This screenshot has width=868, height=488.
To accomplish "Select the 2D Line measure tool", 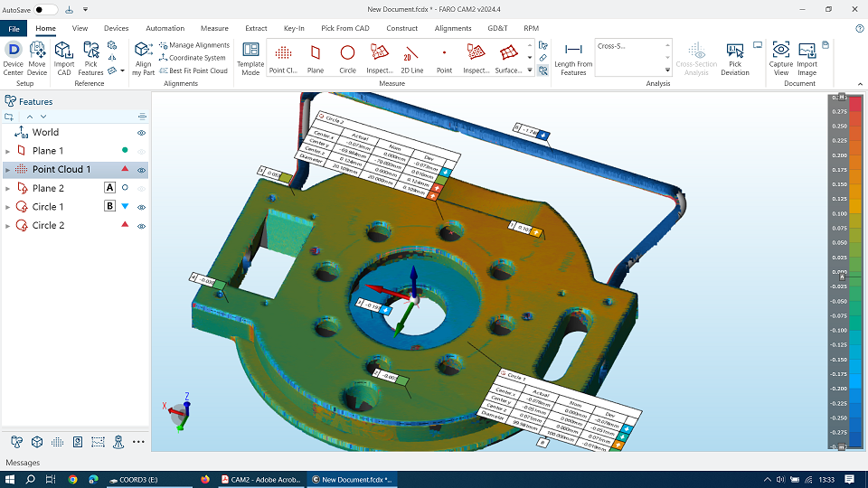I will click(x=412, y=58).
